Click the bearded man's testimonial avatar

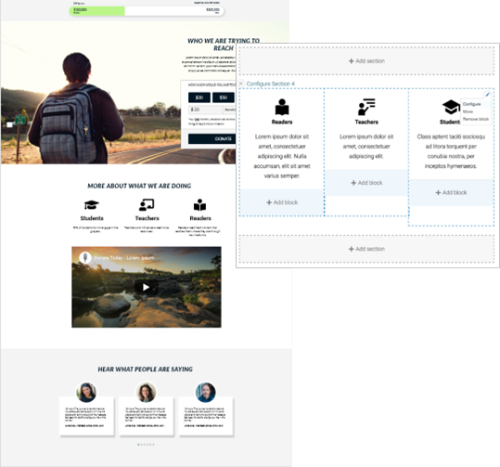pyautogui.click(x=205, y=392)
